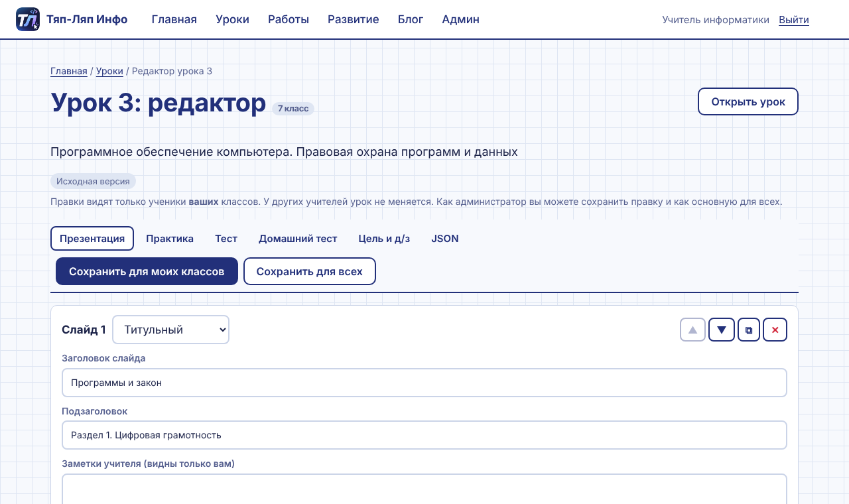Switch to the Тест tab
This screenshot has width=849, height=504.
[226, 239]
